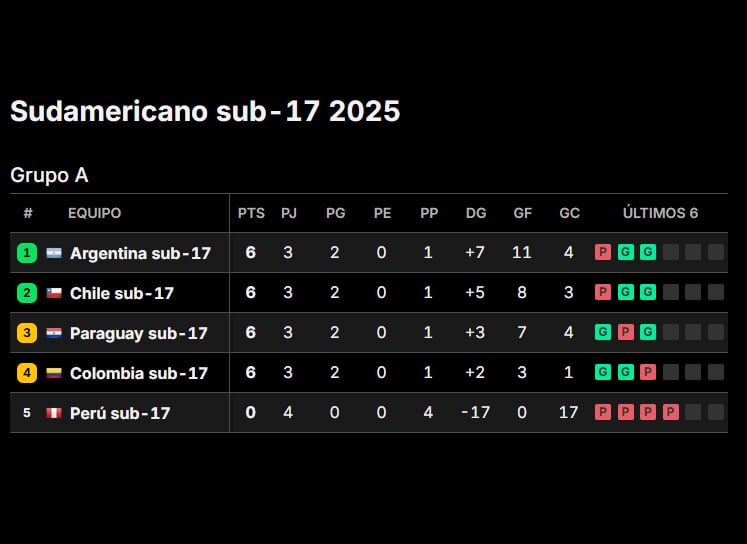Click the PTS column header

[x=251, y=213]
